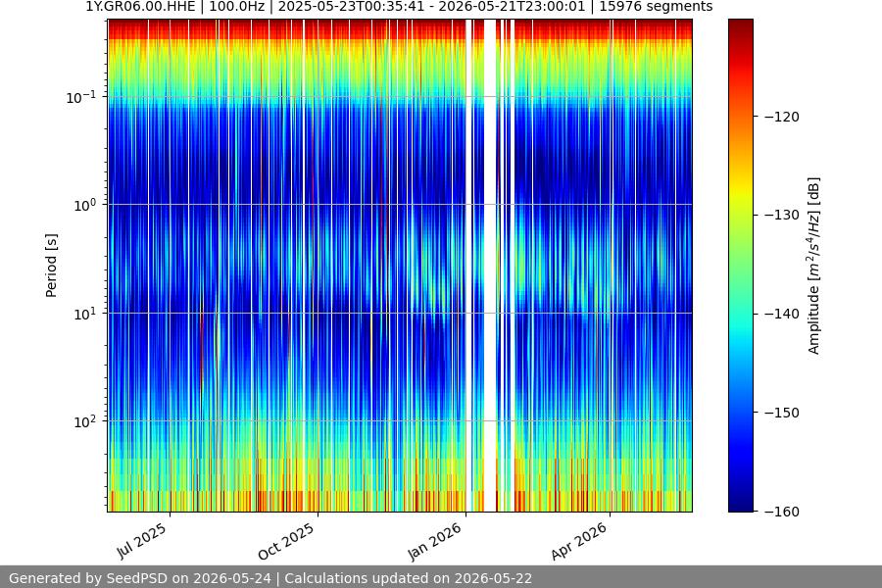Click the dark blue bottom of the colorbar
Screen dimensions: 882x588
coord(740,501)
